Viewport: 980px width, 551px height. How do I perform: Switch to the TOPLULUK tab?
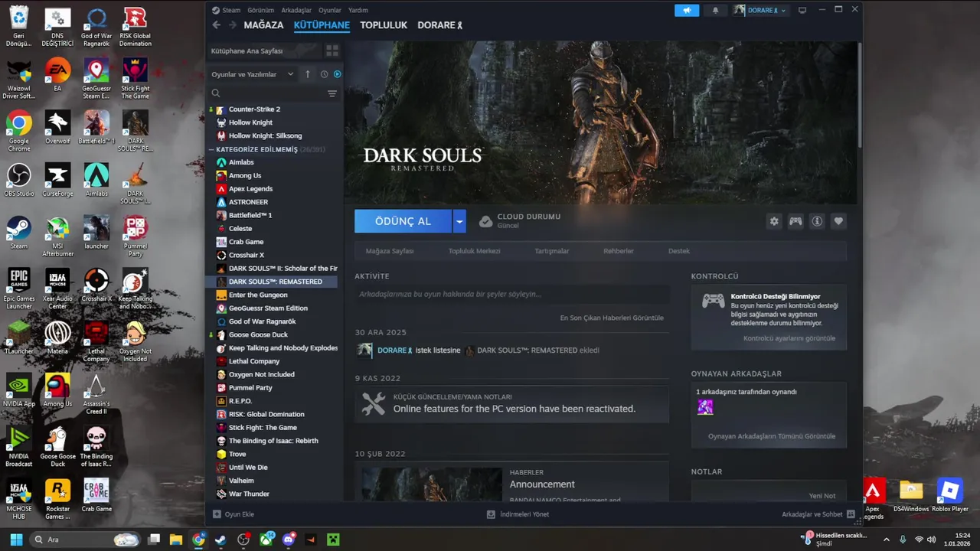point(384,25)
